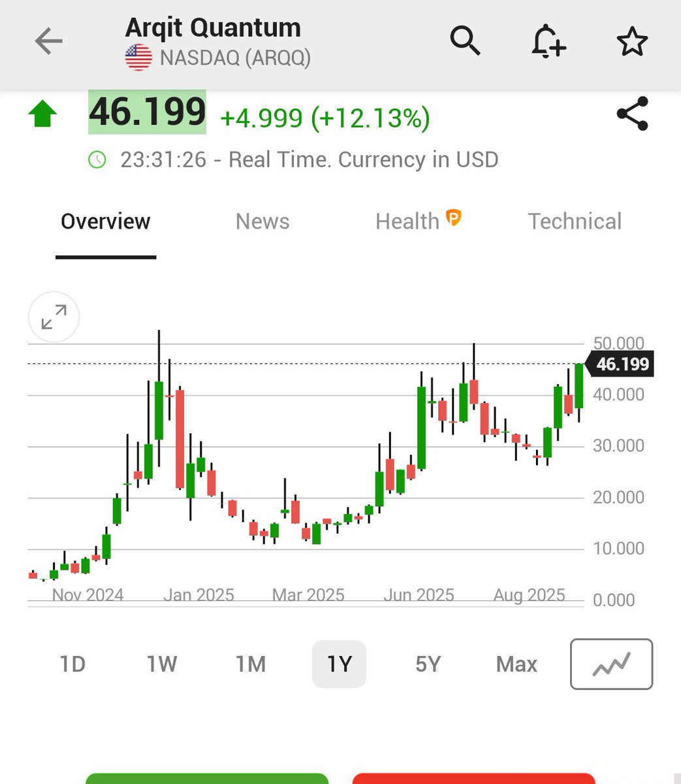
Task: Tap the Aug 2025 axis label
Action: click(x=529, y=595)
